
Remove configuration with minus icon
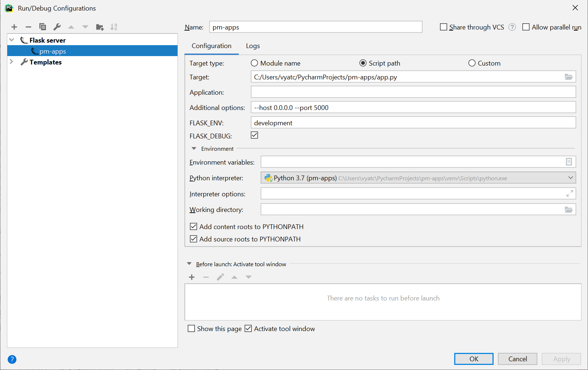[x=28, y=27]
